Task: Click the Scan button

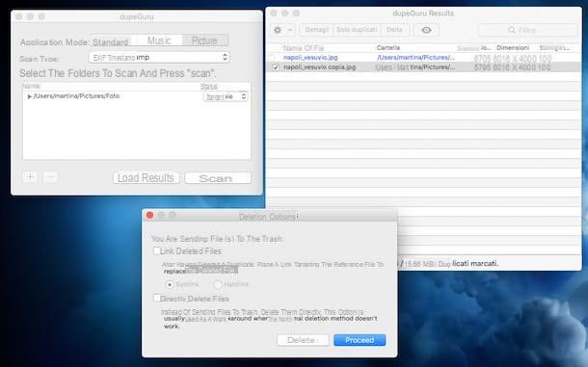Action: pyautogui.click(x=218, y=177)
